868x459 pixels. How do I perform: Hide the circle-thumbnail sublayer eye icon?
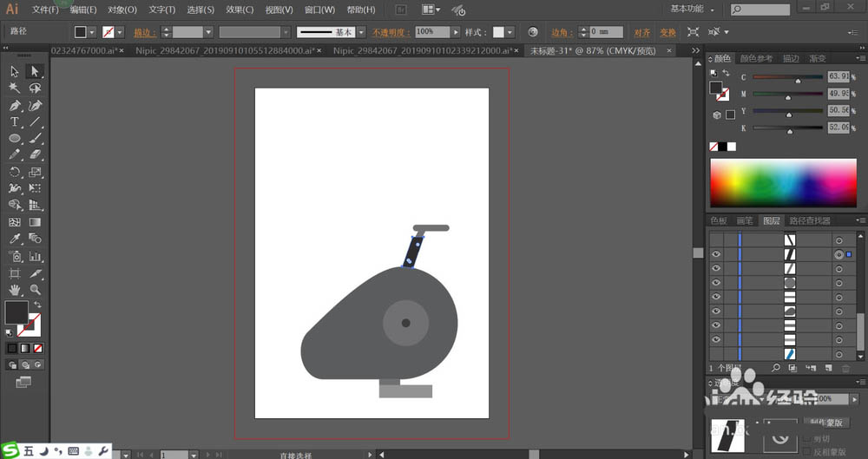(716, 283)
